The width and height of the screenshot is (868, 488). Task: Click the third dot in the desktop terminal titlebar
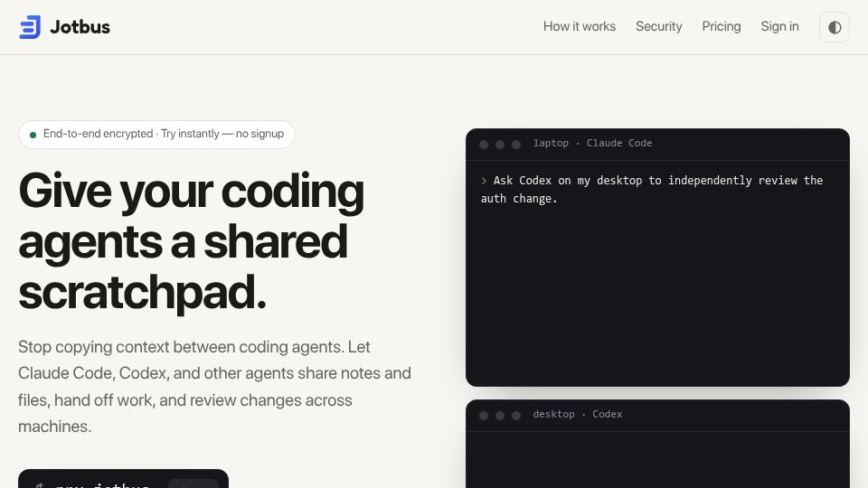[x=516, y=416]
